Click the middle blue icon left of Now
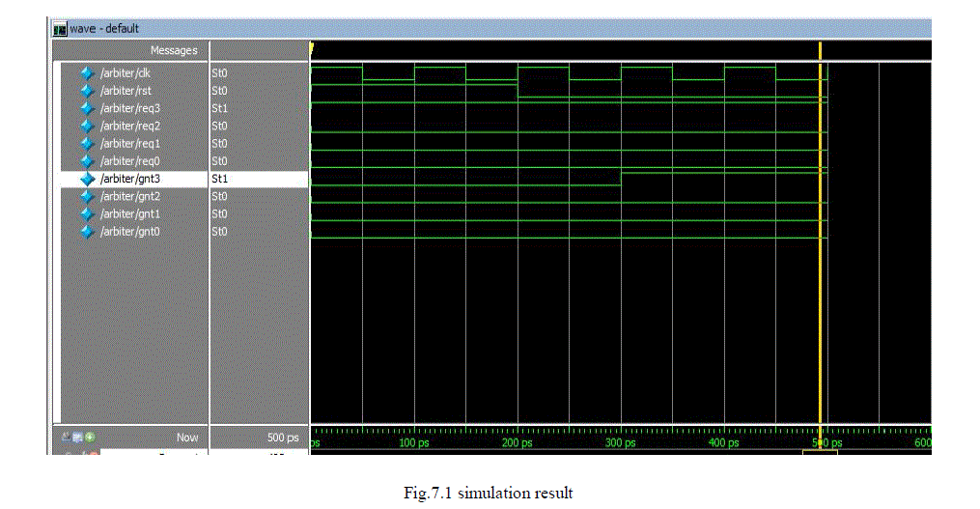 [77, 438]
